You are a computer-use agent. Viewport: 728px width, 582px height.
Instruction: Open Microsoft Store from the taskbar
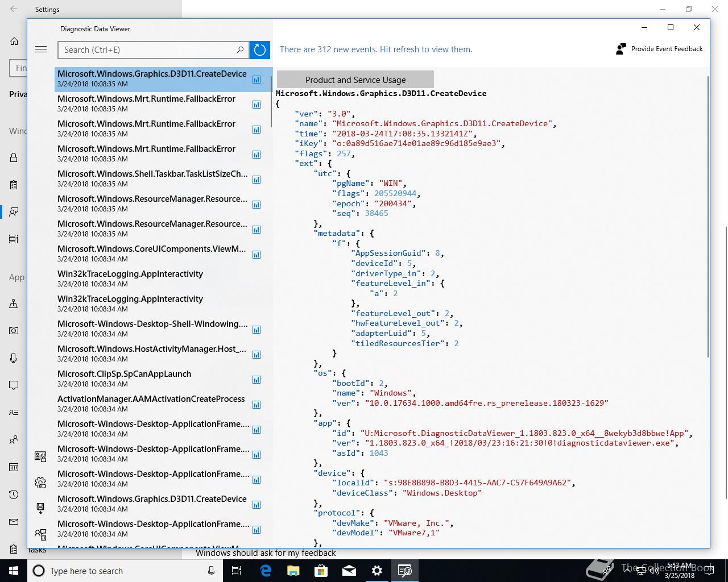pyautogui.click(x=321, y=571)
